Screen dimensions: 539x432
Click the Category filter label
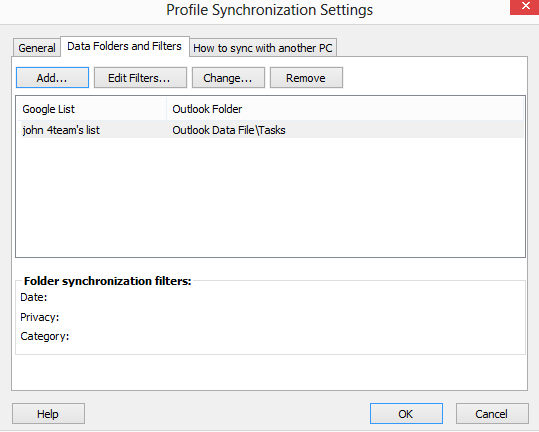click(45, 336)
